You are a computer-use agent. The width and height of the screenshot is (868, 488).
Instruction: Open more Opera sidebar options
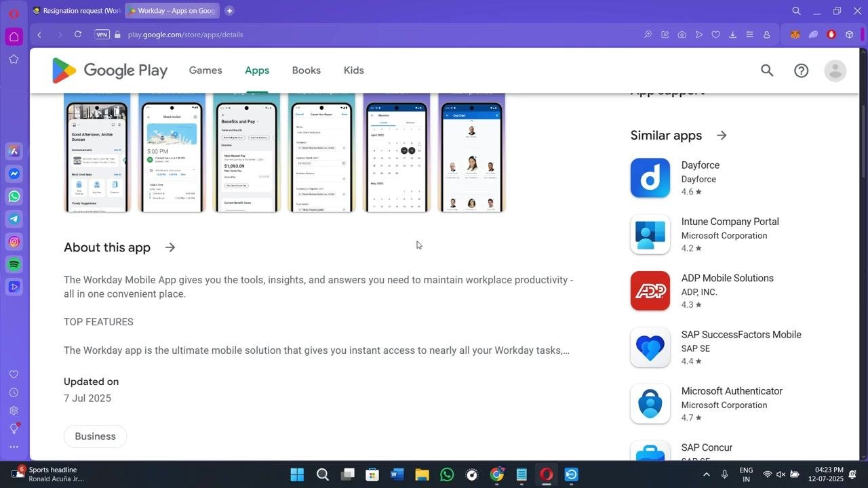tap(14, 447)
